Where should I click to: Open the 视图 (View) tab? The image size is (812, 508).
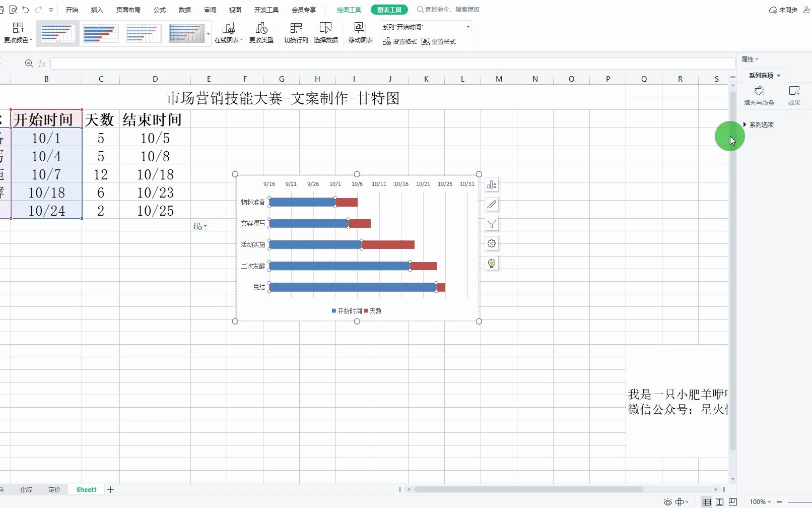[x=235, y=10]
